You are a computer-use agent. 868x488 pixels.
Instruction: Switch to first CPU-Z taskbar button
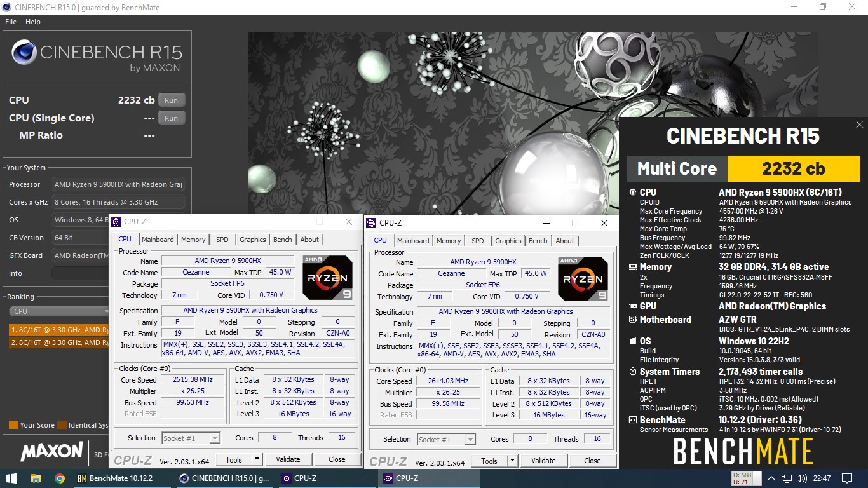tap(327, 478)
